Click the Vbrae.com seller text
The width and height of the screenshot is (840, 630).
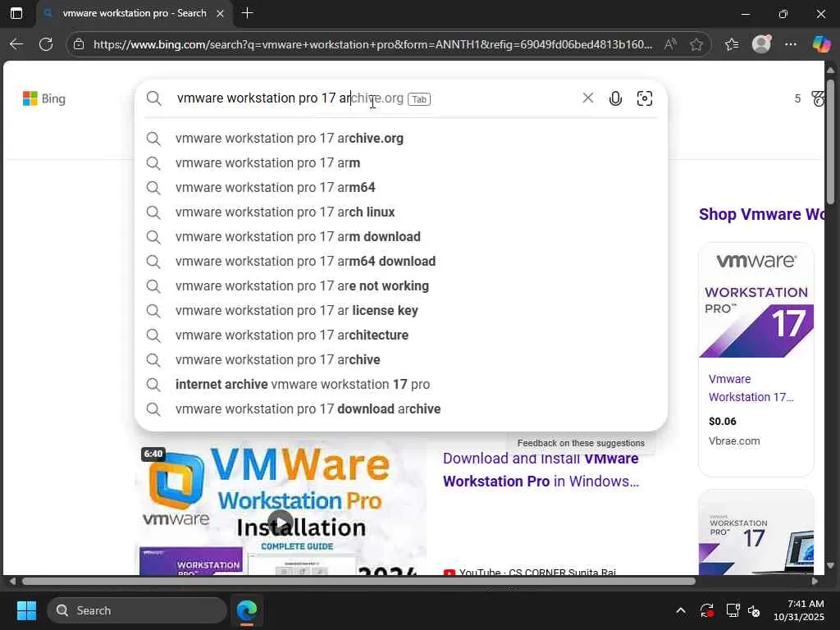(x=734, y=441)
